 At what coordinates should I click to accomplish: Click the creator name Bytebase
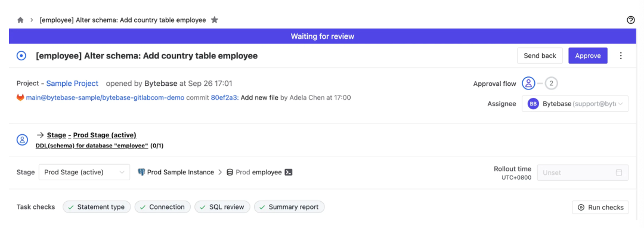pyautogui.click(x=161, y=84)
